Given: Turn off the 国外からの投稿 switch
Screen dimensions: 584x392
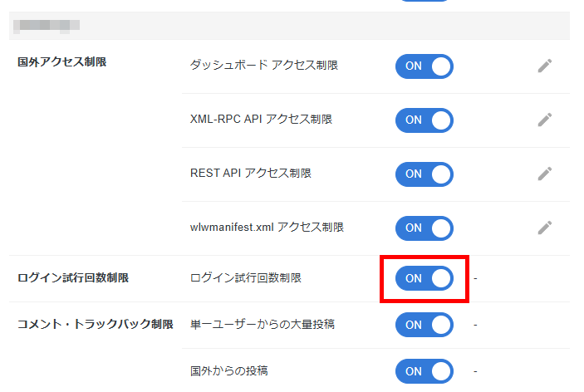Looking at the screenshot, I should click(424, 370).
